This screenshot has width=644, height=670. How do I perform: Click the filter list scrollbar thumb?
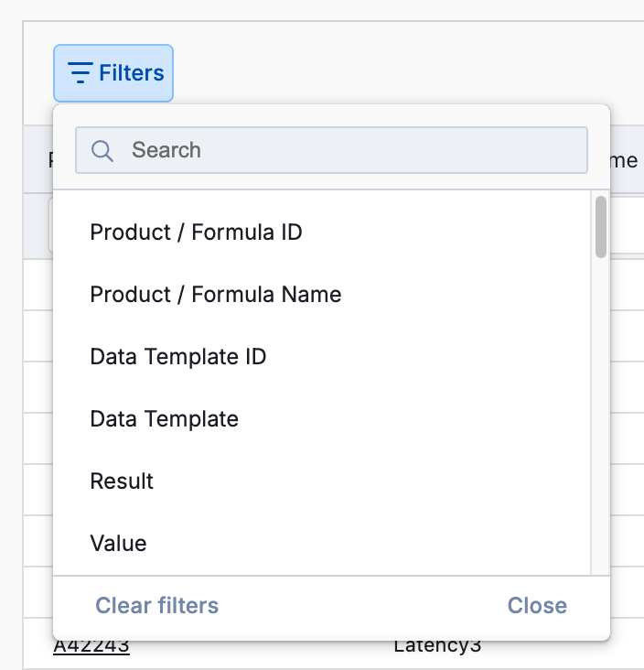[x=601, y=227]
